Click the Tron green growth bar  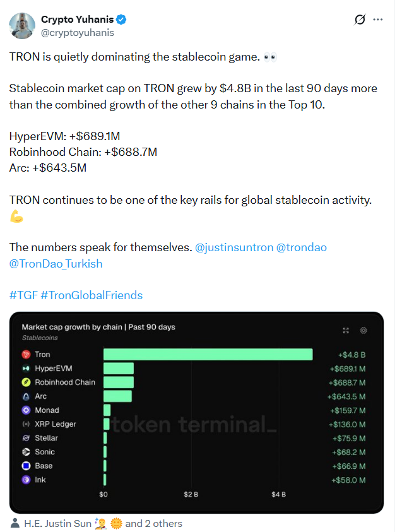pyautogui.click(x=208, y=355)
